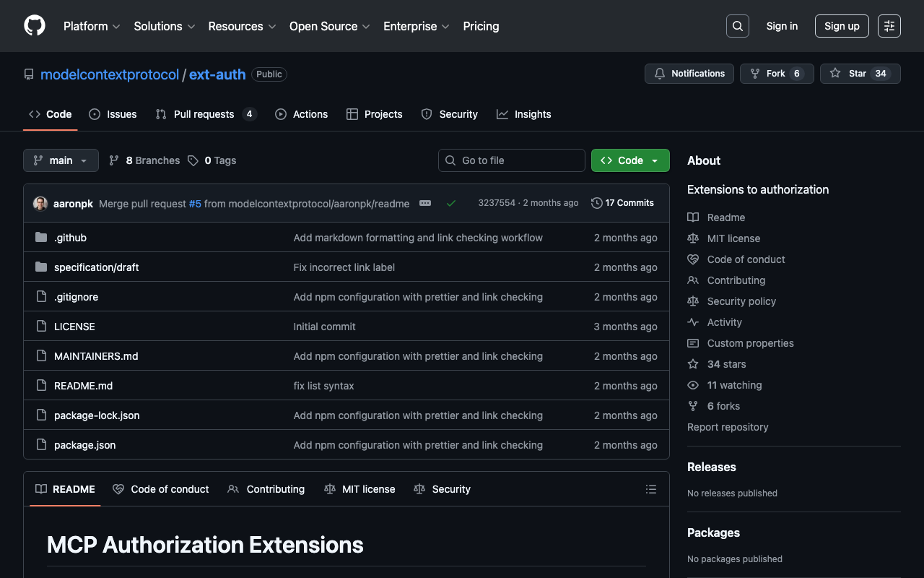Image resolution: width=924 pixels, height=578 pixels.
Task: Open the package.json file
Action: click(84, 445)
